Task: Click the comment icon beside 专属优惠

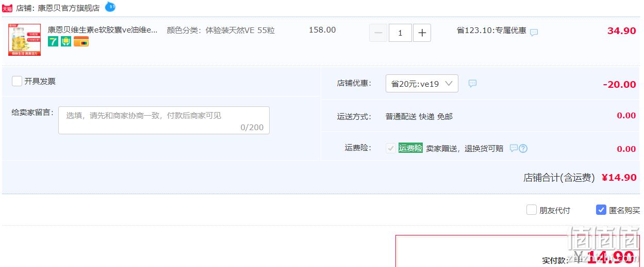Action: (534, 32)
